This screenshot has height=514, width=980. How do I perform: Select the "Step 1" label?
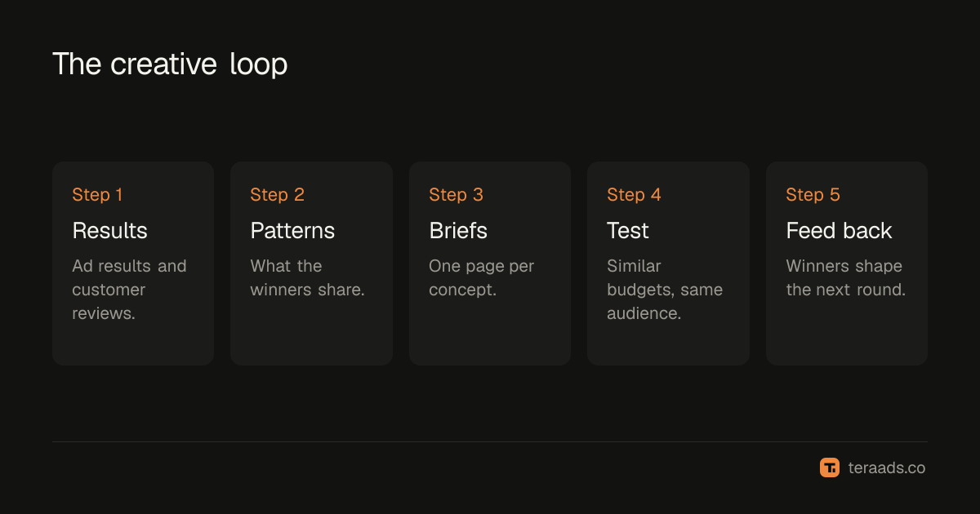(97, 195)
